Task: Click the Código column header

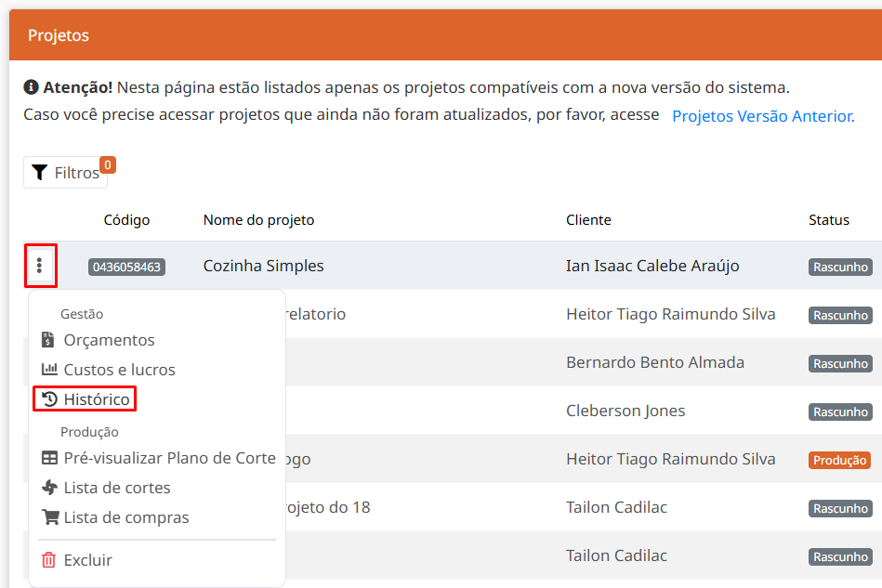Action: tap(126, 220)
